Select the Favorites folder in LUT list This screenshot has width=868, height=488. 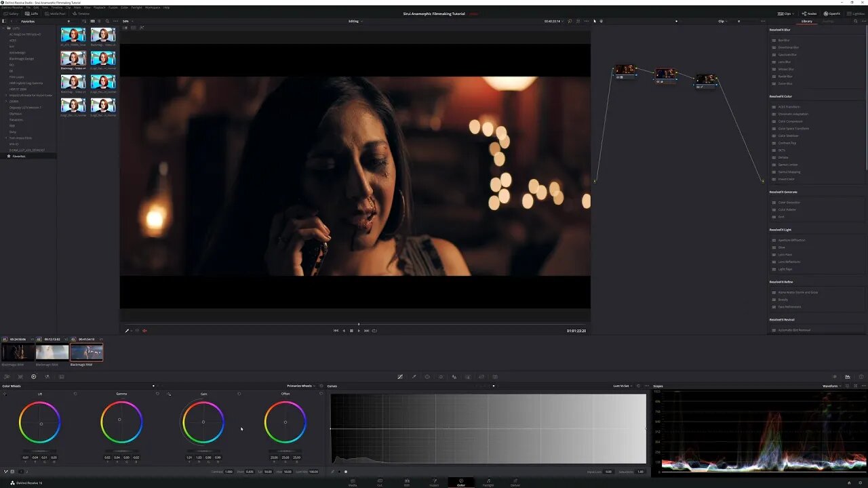(x=27, y=156)
